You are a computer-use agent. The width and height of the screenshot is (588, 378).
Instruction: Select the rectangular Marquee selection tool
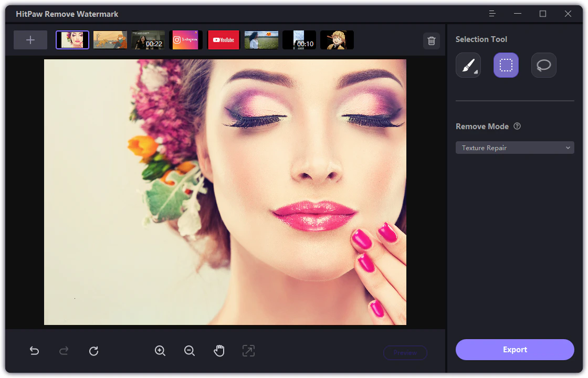point(506,65)
